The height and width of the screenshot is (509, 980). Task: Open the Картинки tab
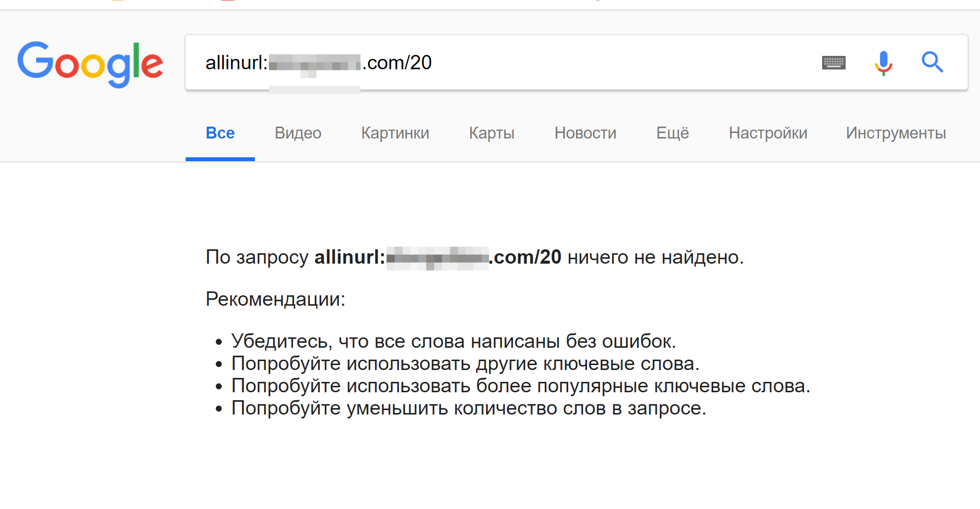395,133
